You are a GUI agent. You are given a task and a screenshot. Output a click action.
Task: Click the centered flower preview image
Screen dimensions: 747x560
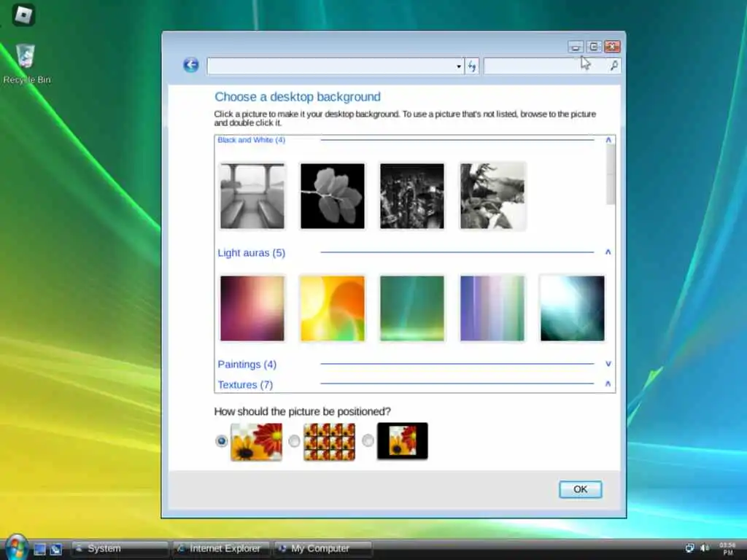(x=403, y=441)
